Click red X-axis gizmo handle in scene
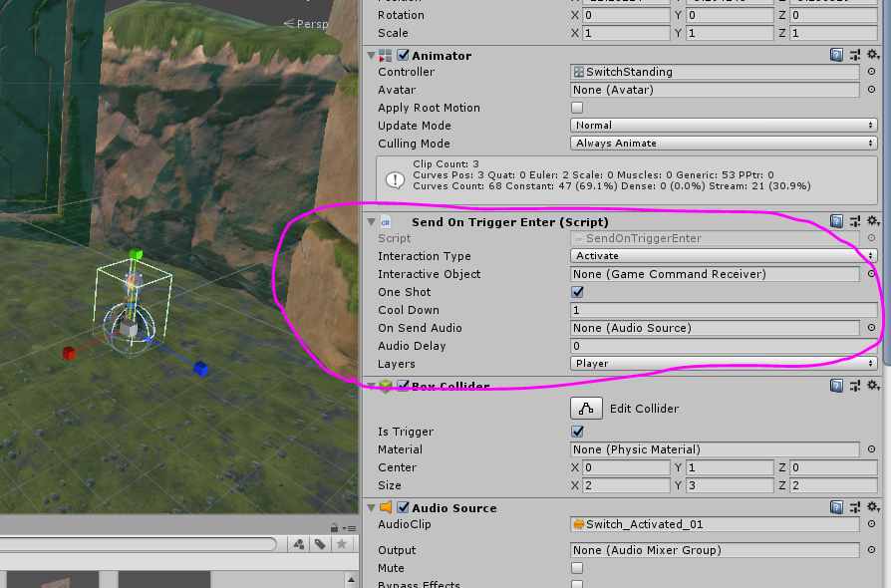 [69, 354]
